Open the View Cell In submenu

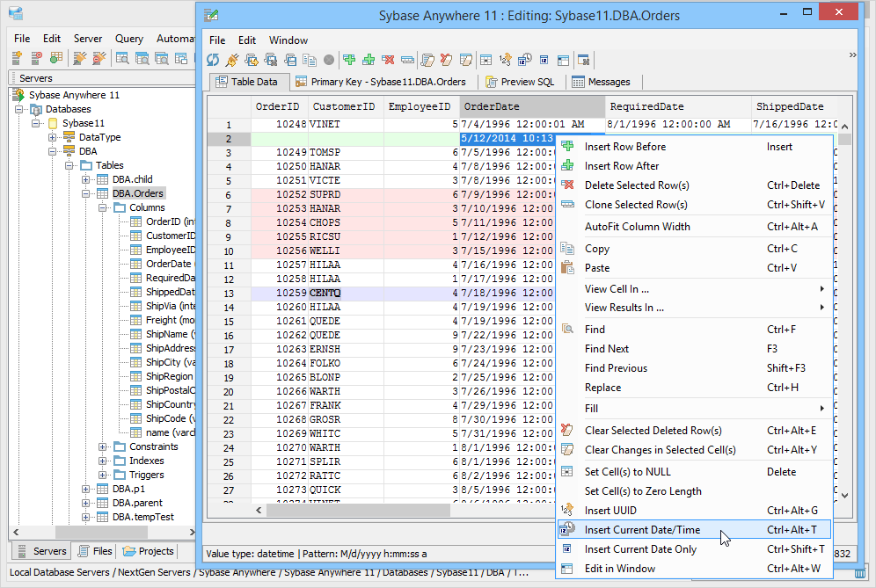[x=694, y=288]
